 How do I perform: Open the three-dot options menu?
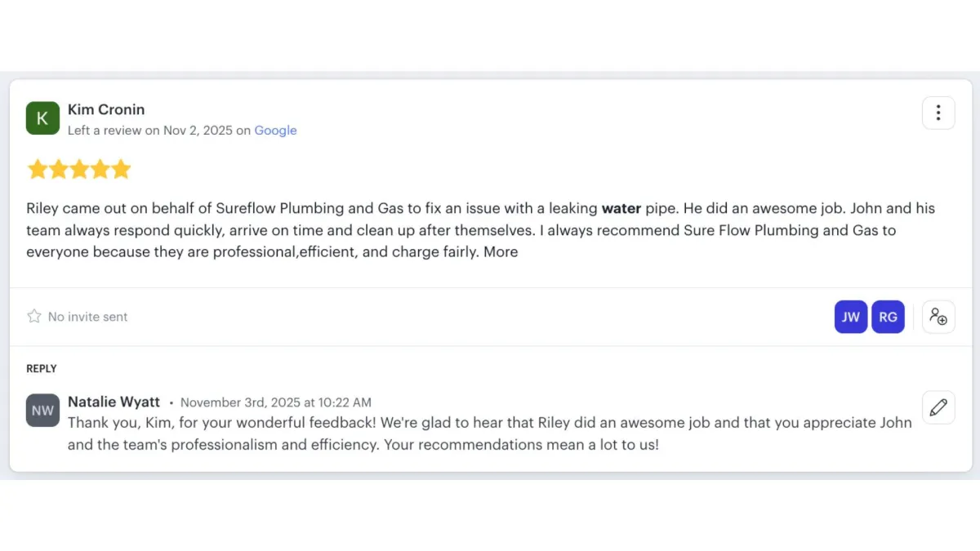click(938, 113)
